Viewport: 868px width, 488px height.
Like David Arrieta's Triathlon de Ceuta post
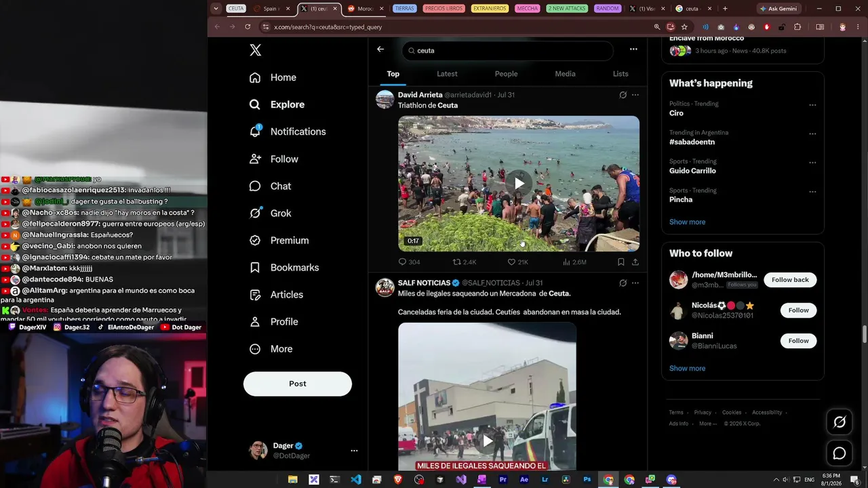click(x=518, y=262)
